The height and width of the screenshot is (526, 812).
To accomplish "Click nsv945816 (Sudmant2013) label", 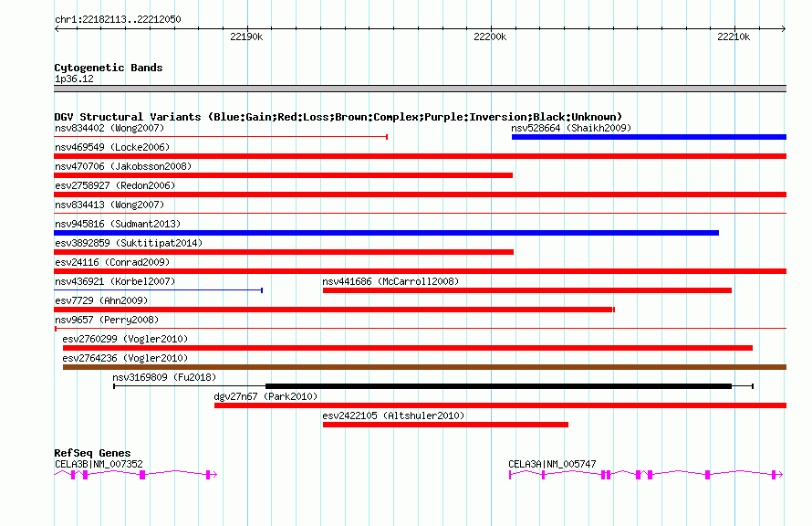I will (118, 224).
